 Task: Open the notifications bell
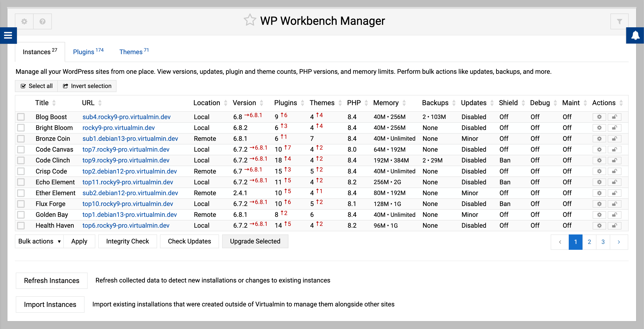tap(635, 35)
